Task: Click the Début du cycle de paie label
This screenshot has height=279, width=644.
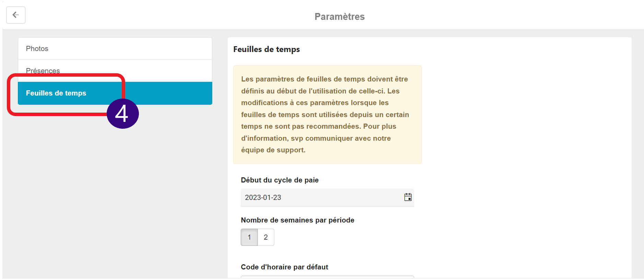Action: click(280, 180)
